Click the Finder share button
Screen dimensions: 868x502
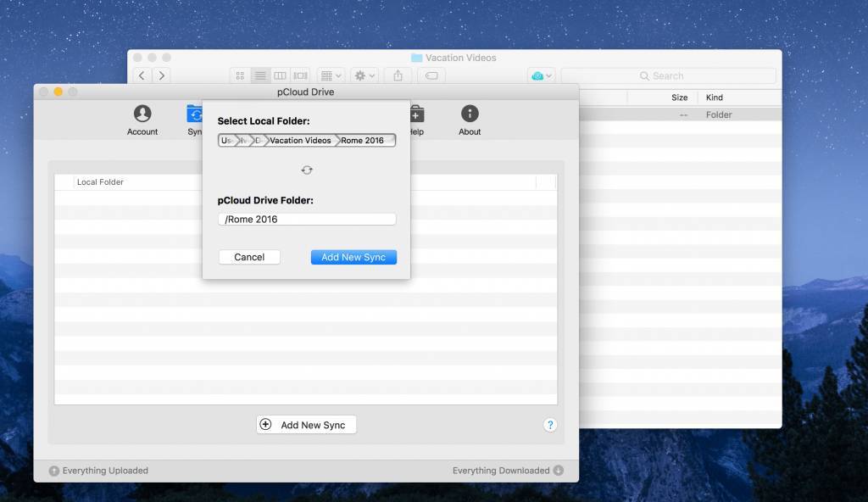(x=398, y=75)
